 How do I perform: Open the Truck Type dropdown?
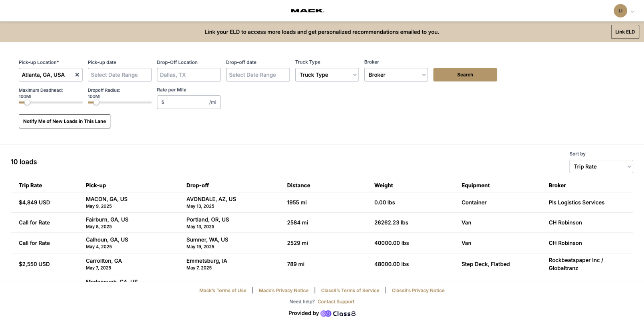(327, 75)
